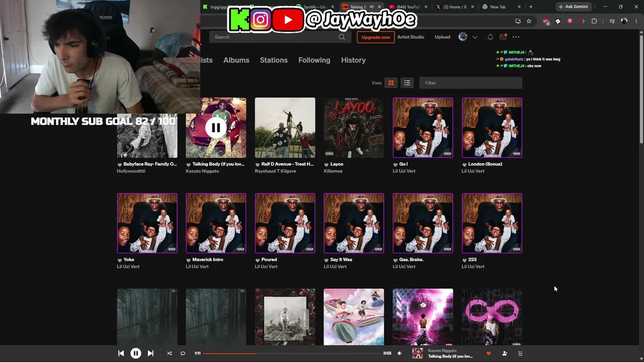The width and height of the screenshot is (644, 362).
Task: Open the messages envelope icon
Action: (503, 37)
